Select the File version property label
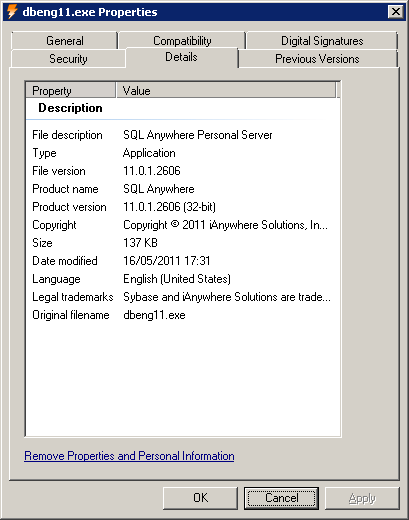 coord(59,171)
